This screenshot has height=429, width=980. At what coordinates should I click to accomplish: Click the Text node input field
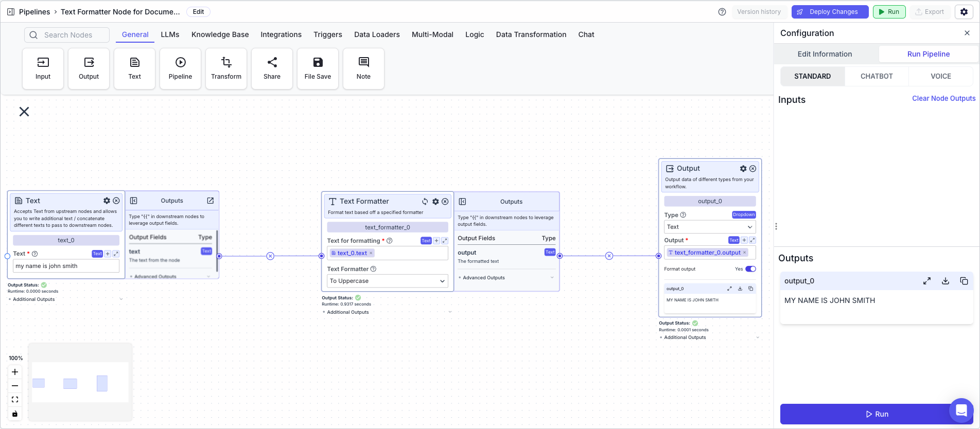(x=66, y=266)
